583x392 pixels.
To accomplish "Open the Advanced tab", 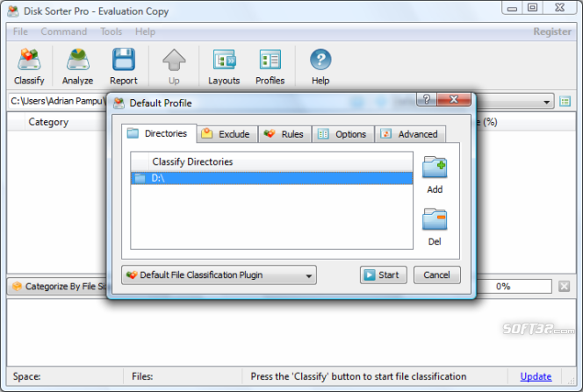I will pos(410,134).
